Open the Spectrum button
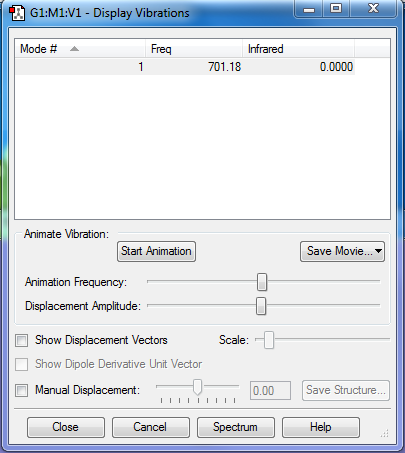 pos(236,427)
